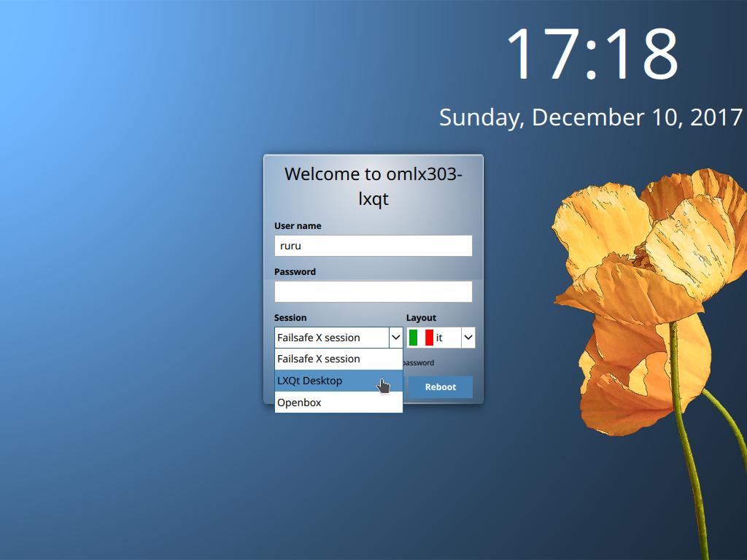Image resolution: width=747 pixels, height=560 pixels.
Task: Expand the keyboard Layout dropdown arrow
Action: [468, 338]
